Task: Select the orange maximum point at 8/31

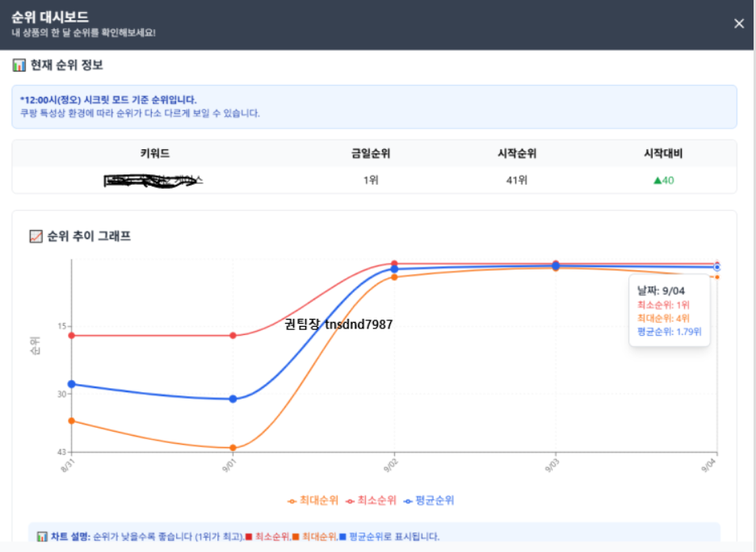Action: coord(72,420)
